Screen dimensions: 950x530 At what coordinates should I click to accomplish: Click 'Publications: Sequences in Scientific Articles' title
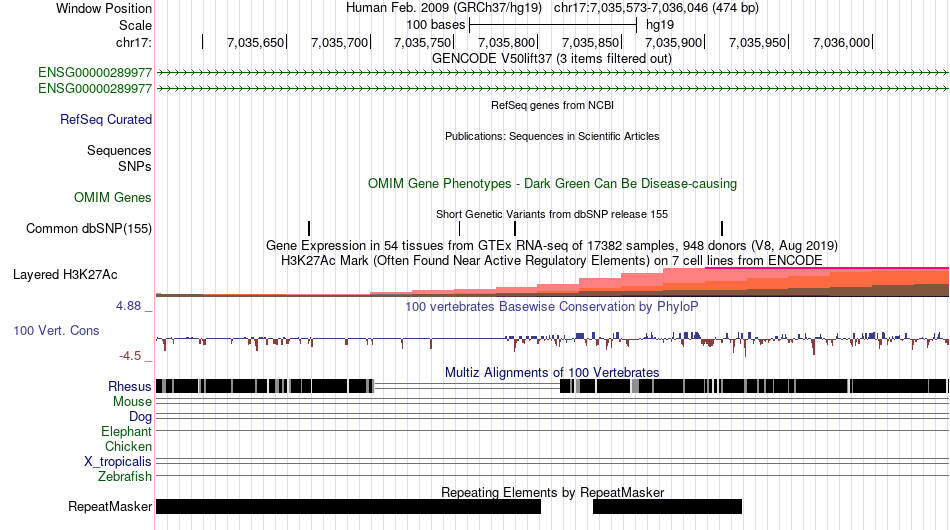tap(552, 136)
